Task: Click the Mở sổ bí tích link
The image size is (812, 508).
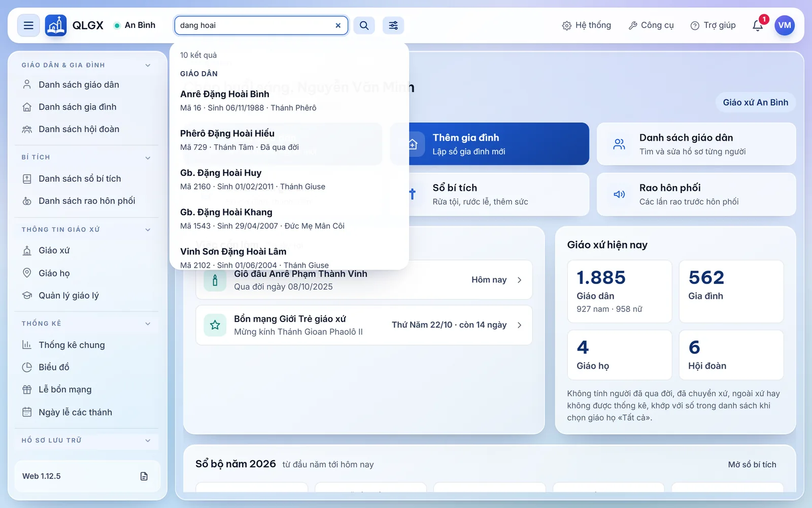Action: point(752,465)
